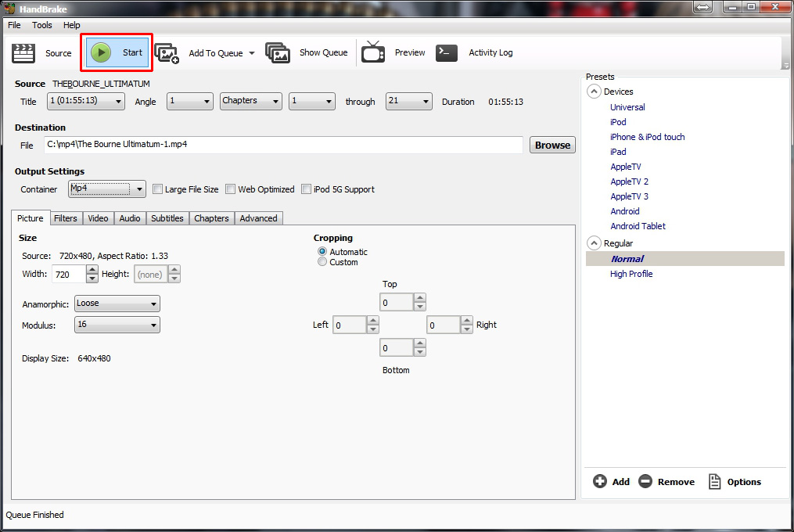The height and width of the screenshot is (532, 794).
Task: Click the HandBrake title bar app icon
Action: tap(9, 8)
